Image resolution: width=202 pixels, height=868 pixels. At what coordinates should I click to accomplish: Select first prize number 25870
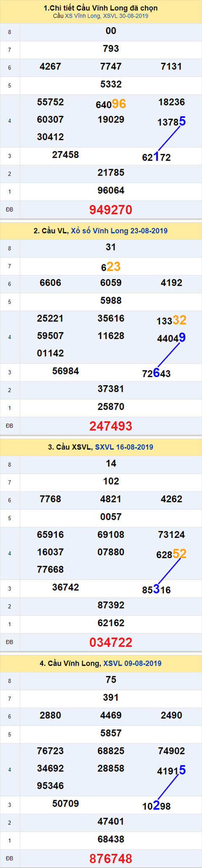[111, 407]
